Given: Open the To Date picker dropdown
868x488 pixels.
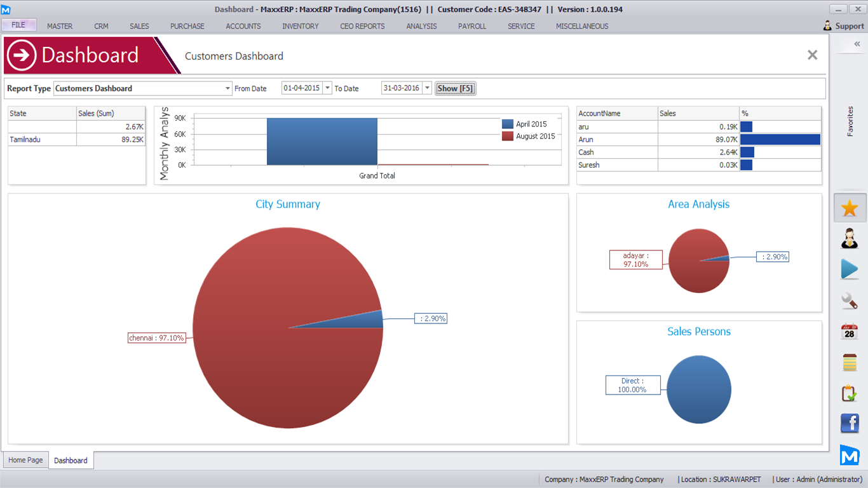Looking at the screenshot, I should pyautogui.click(x=427, y=88).
